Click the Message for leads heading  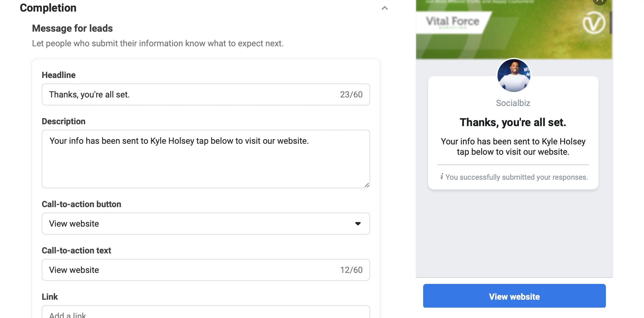point(73,28)
